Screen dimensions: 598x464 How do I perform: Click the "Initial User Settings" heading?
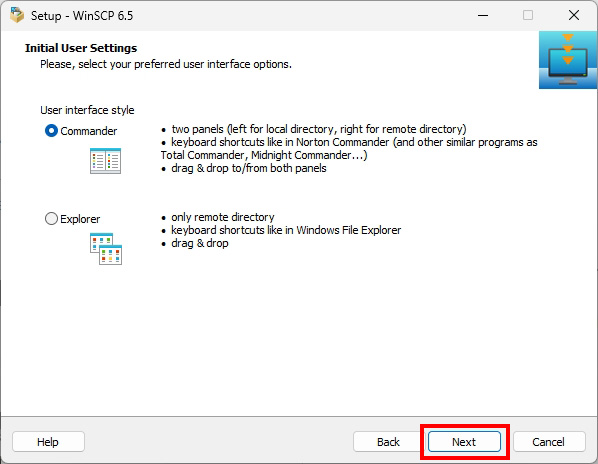(x=81, y=48)
